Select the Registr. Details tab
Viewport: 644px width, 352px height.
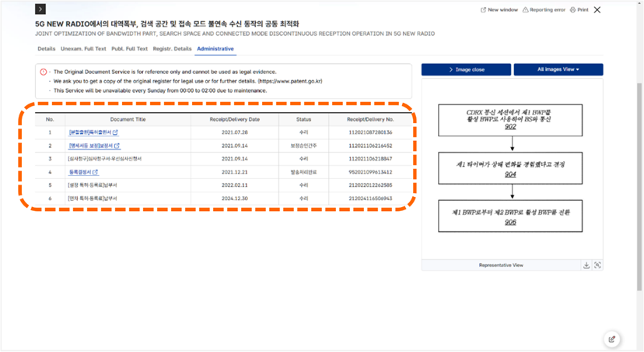[172, 48]
